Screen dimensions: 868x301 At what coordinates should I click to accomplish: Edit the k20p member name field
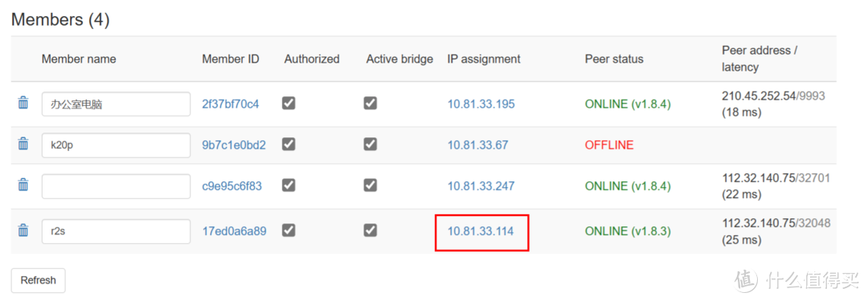pyautogui.click(x=117, y=145)
